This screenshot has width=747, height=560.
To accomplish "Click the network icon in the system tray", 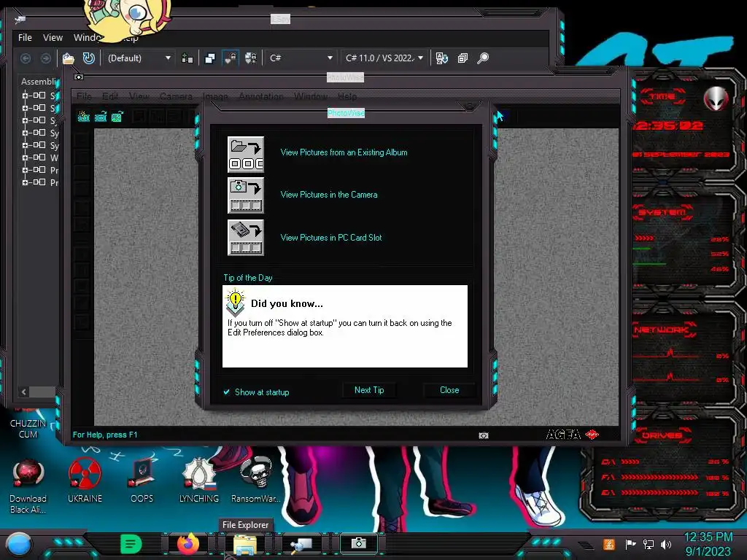I will click(649, 544).
